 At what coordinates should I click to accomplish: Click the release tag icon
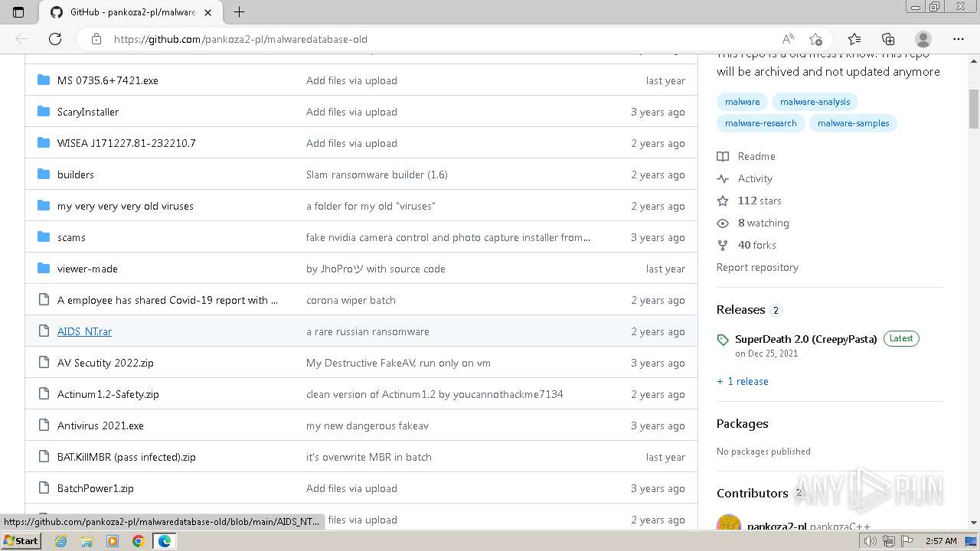pos(723,340)
